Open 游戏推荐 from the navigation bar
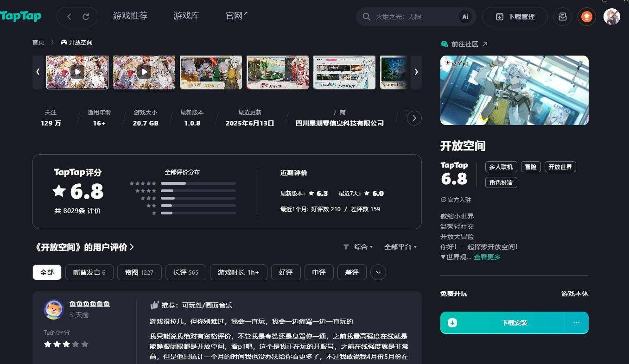The width and height of the screenshot is (629, 364). 130,15
